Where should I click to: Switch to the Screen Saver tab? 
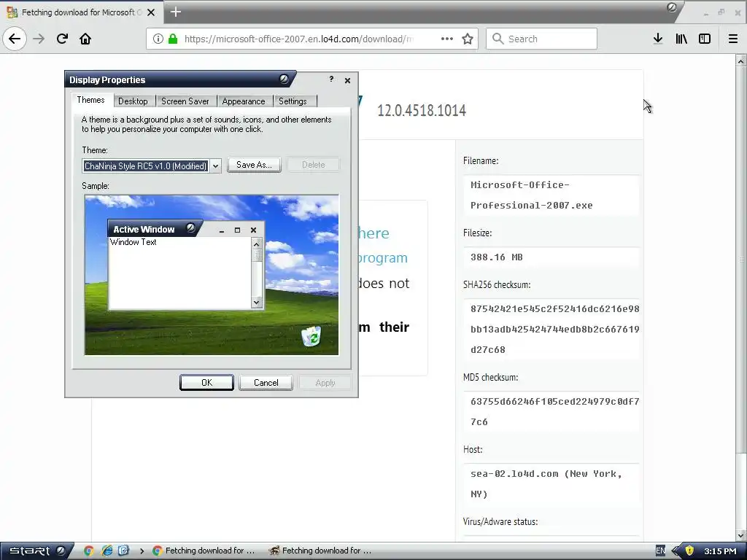(x=185, y=101)
